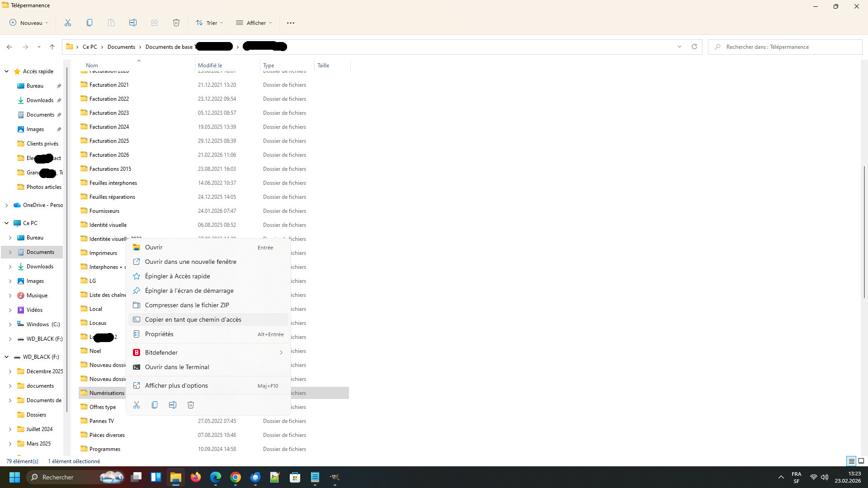The image size is (868, 488).
Task: Click the Delete trash icon in the top toolbar
Action: 176,23
